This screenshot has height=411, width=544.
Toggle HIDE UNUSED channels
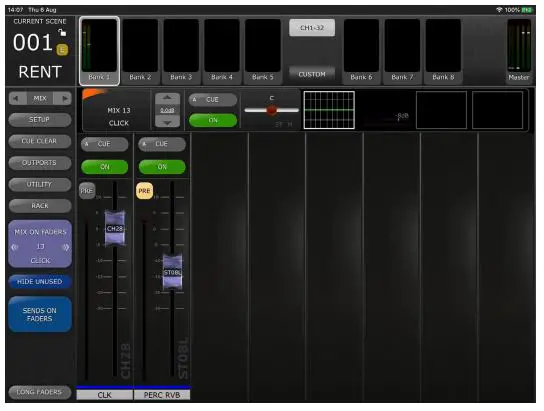pos(40,282)
